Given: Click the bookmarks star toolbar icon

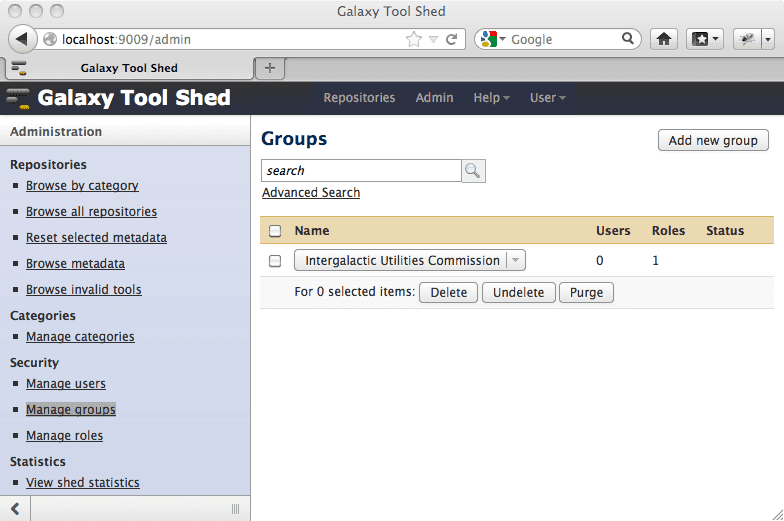Looking at the screenshot, I should click(702, 39).
